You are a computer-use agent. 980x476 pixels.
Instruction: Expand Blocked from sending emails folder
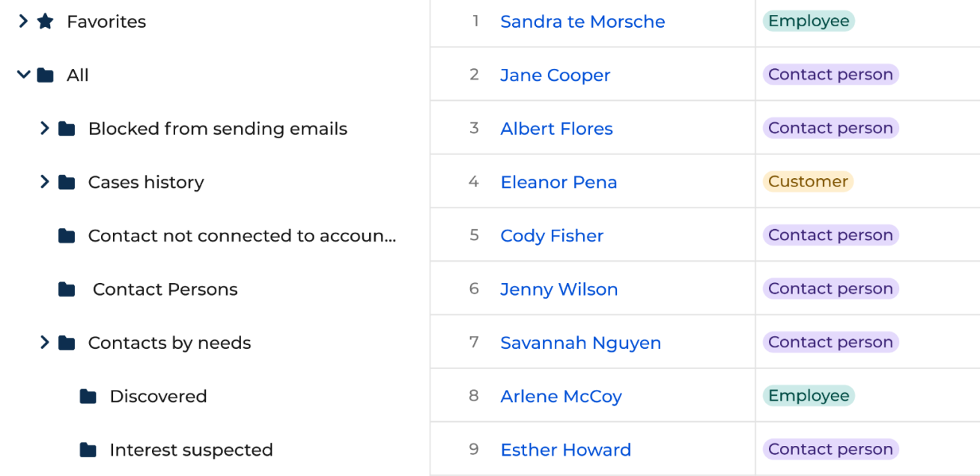(45, 129)
